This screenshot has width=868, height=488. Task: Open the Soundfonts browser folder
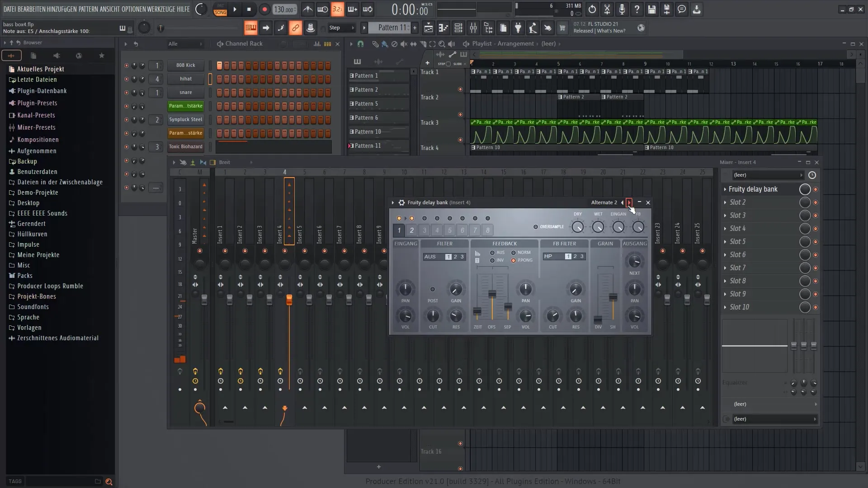(33, 307)
